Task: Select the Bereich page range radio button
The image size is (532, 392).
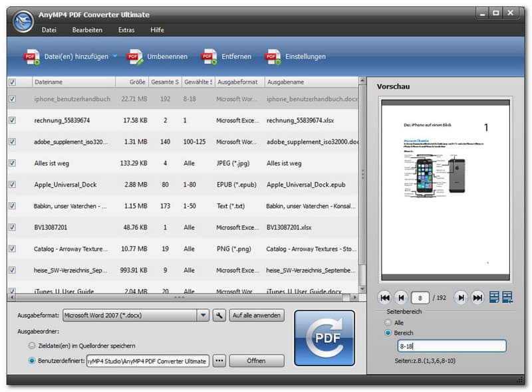Action: 388,333
